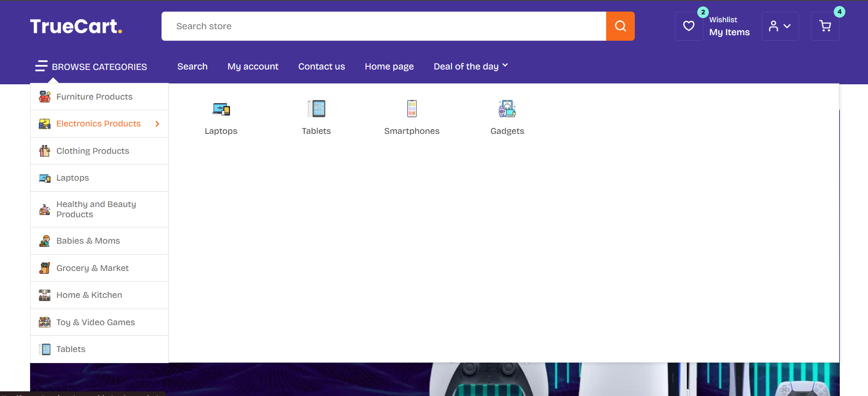Expand Electronics Products with the chevron arrow

point(157,124)
